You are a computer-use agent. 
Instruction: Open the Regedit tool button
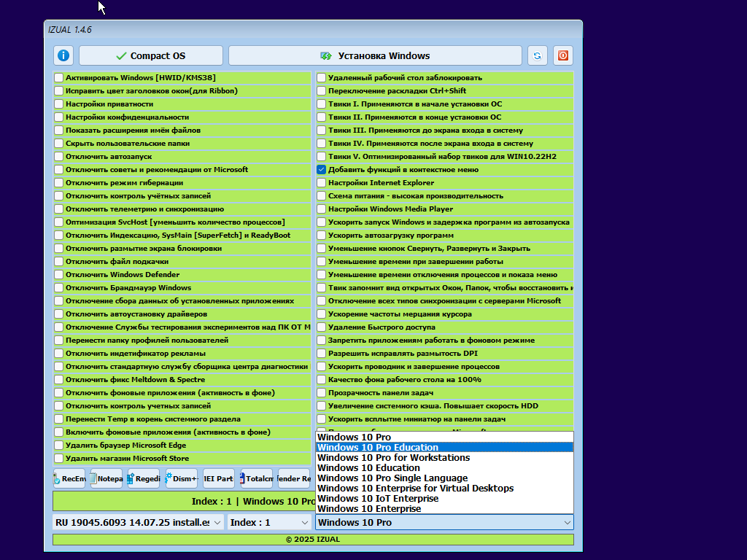coord(144,478)
